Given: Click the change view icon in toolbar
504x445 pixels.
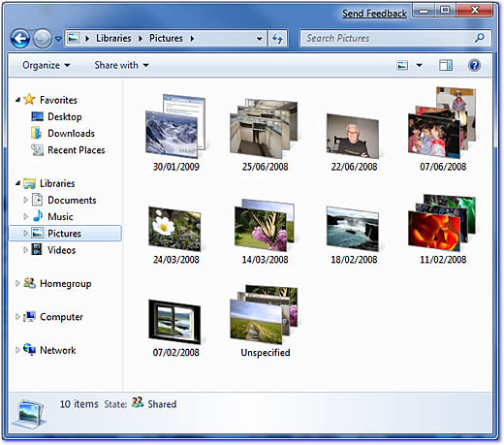Looking at the screenshot, I should click(402, 66).
